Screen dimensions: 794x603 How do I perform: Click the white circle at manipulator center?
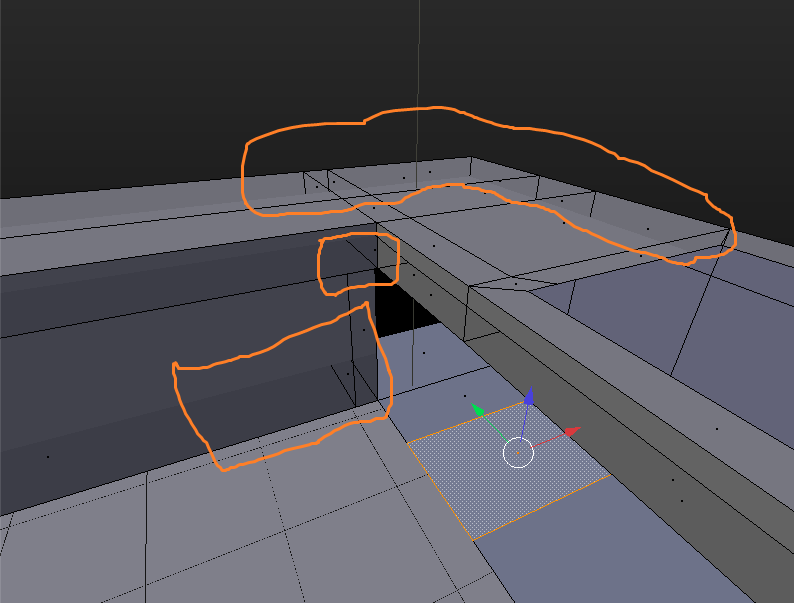coord(518,453)
